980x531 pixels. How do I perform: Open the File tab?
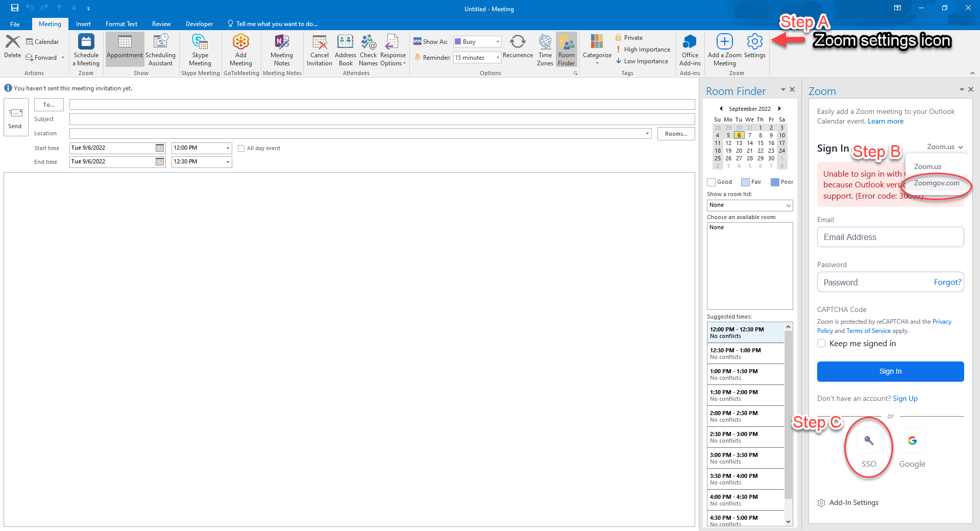(x=15, y=24)
